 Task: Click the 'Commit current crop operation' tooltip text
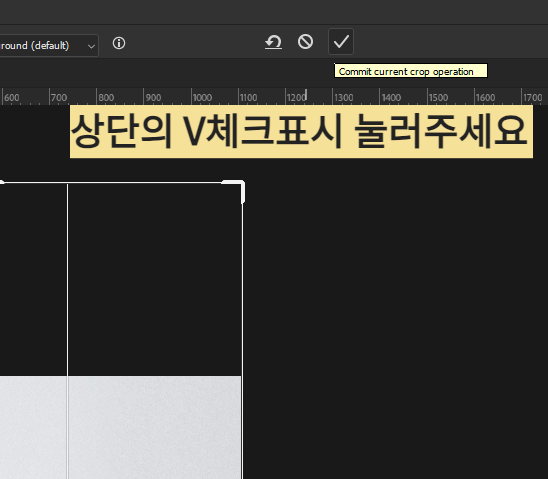(406, 72)
